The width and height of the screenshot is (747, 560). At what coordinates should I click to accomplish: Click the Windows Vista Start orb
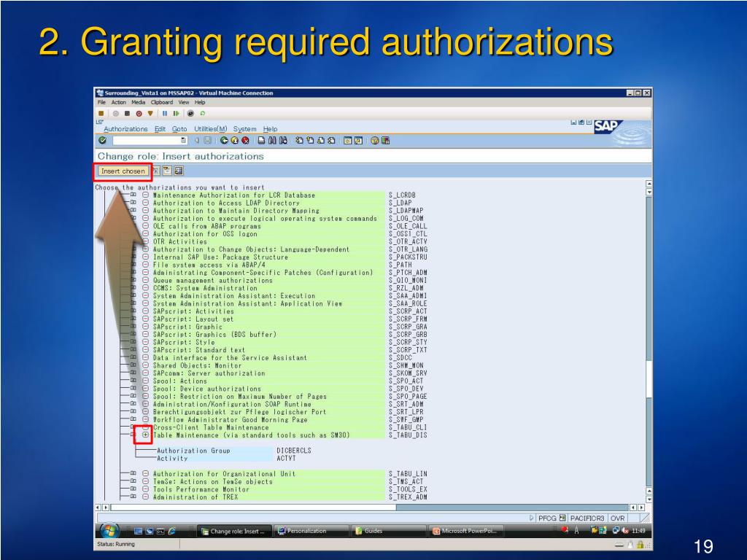pyautogui.click(x=109, y=531)
